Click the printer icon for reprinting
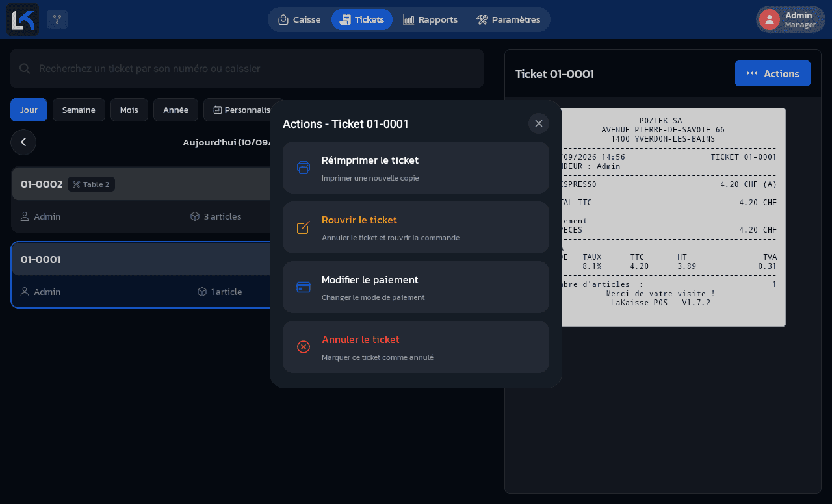 pyautogui.click(x=304, y=168)
